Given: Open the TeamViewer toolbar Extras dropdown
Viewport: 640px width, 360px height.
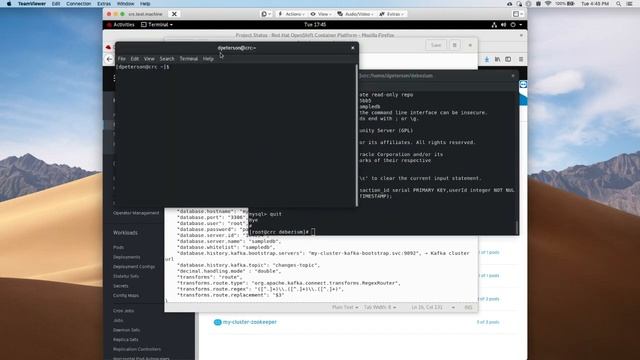Looking at the screenshot, I should (392, 14).
